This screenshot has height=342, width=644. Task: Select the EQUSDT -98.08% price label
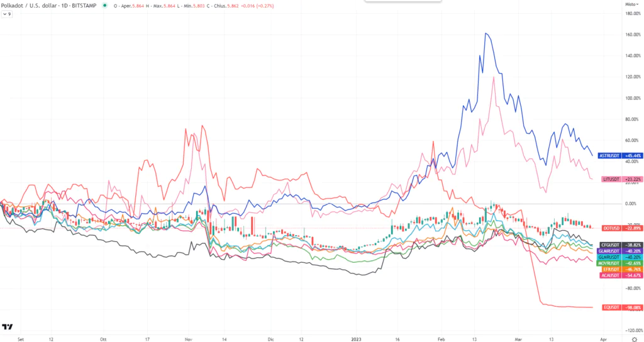622,307
